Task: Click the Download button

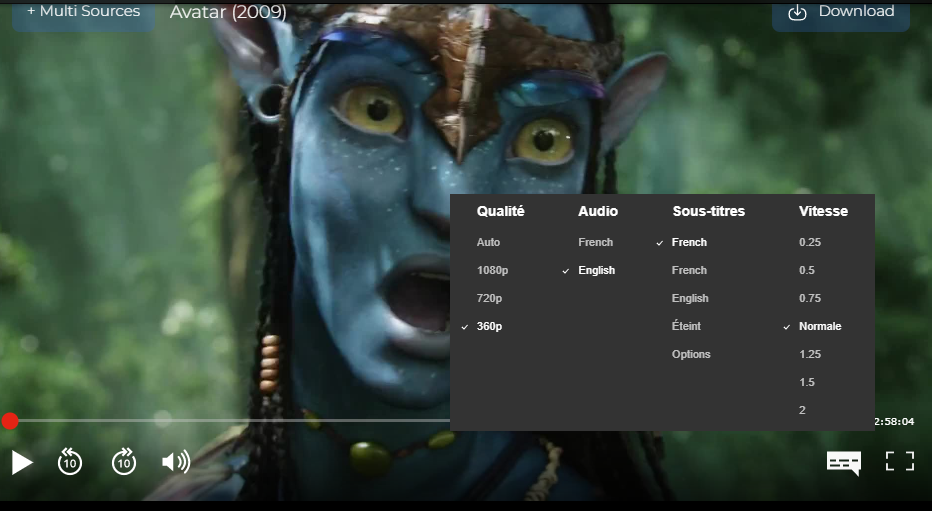Action: pos(840,12)
